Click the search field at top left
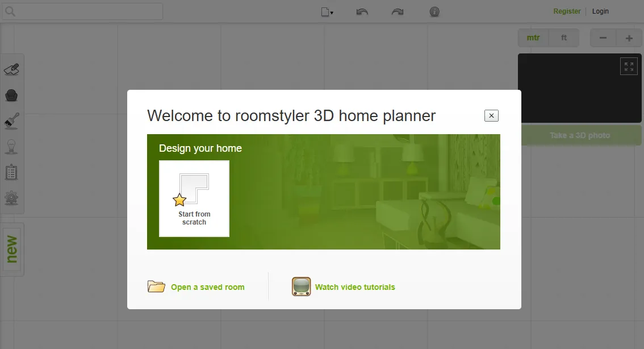This screenshot has height=349, width=644. (82, 11)
